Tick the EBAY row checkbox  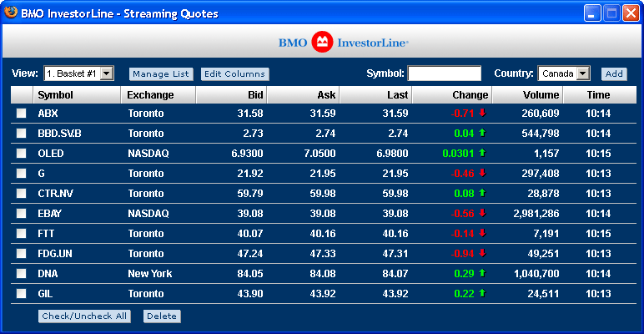(22, 214)
